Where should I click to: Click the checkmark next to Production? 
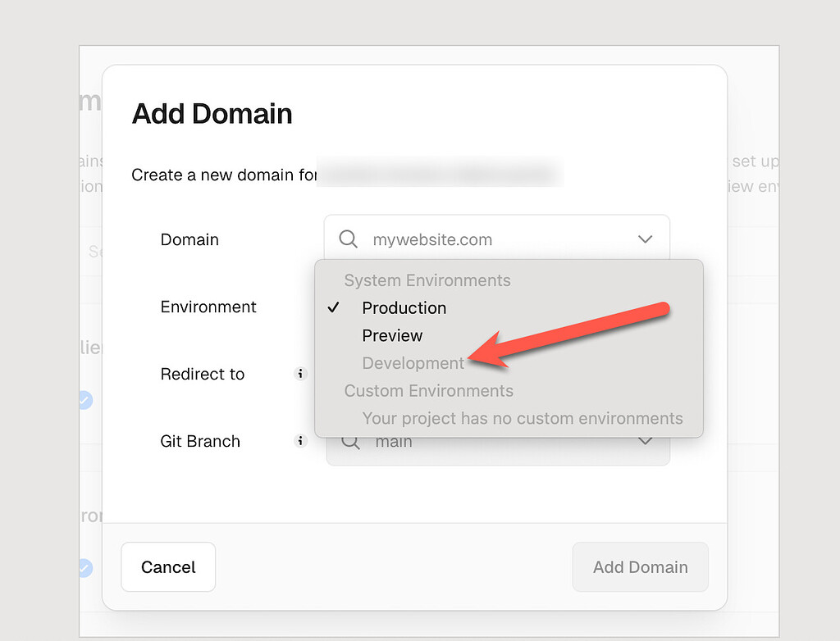tap(333, 307)
